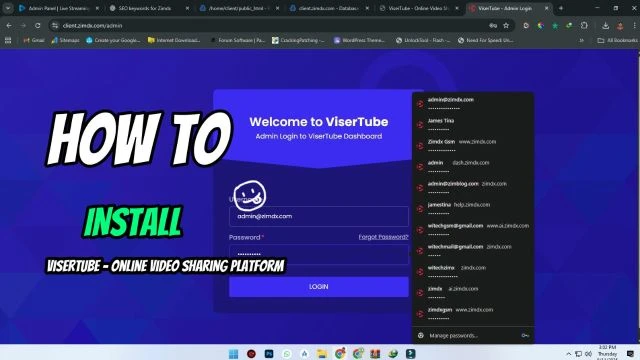Go back using the browser back arrow
The width and height of the screenshot is (640, 360).
9,25
